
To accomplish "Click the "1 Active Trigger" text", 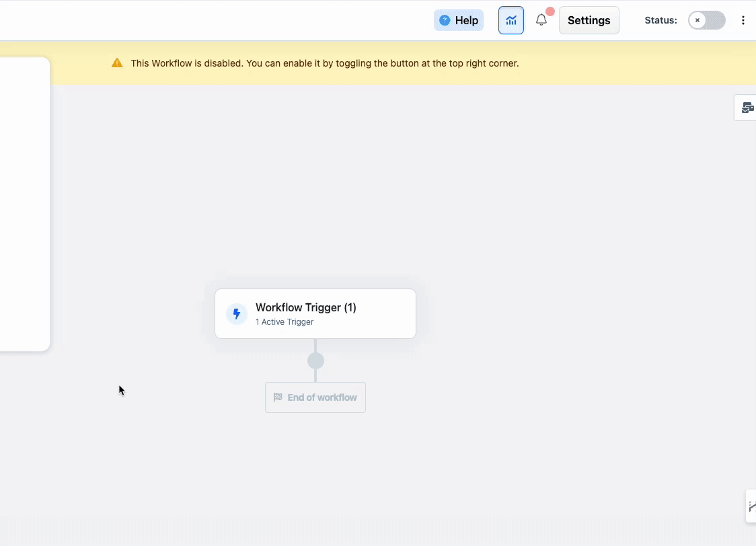I will click(285, 322).
